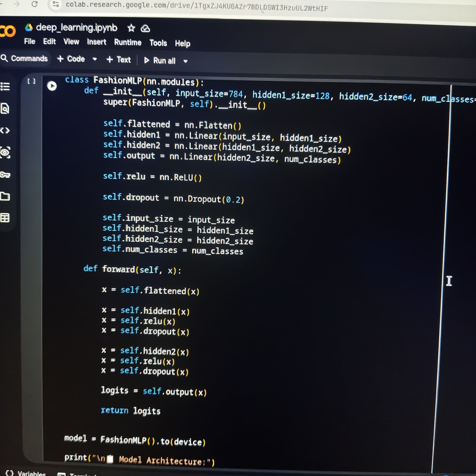Viewport: 476px width, 476px height.
Task: Expand the Run all dropdown arrow
Action: pos(185,61)
